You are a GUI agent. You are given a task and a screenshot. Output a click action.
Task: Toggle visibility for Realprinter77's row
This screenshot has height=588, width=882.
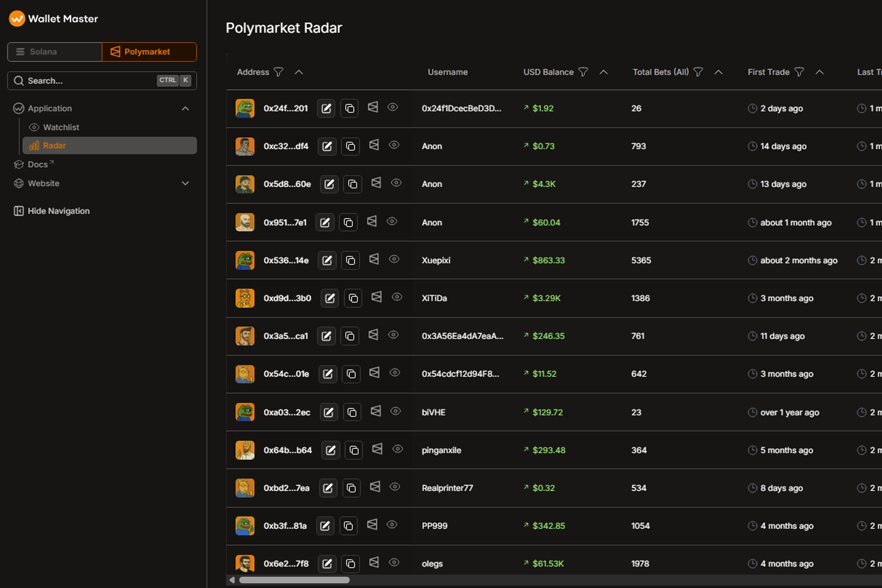tap(395, 488)
